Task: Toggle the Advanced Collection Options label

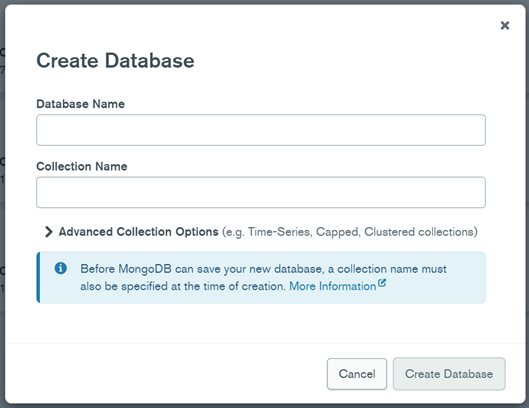Action: 139,232
